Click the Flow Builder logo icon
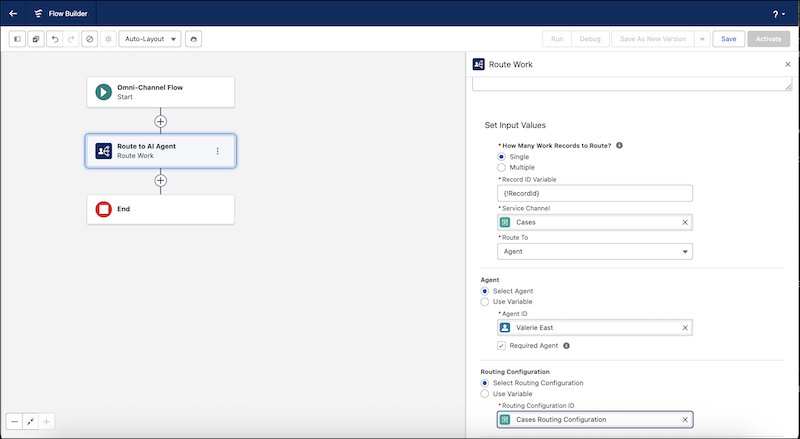Image resolution: width=800 pixels, height=439 pixels. click(x=38, y=14)
